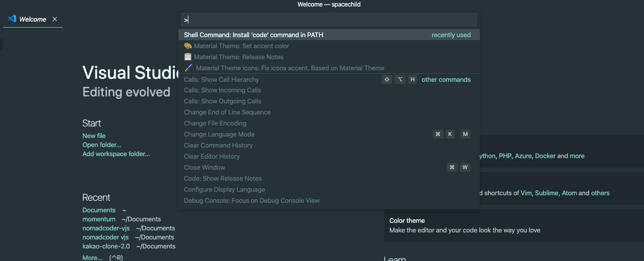Select Code: Show Release Notes

click(329, 178)
